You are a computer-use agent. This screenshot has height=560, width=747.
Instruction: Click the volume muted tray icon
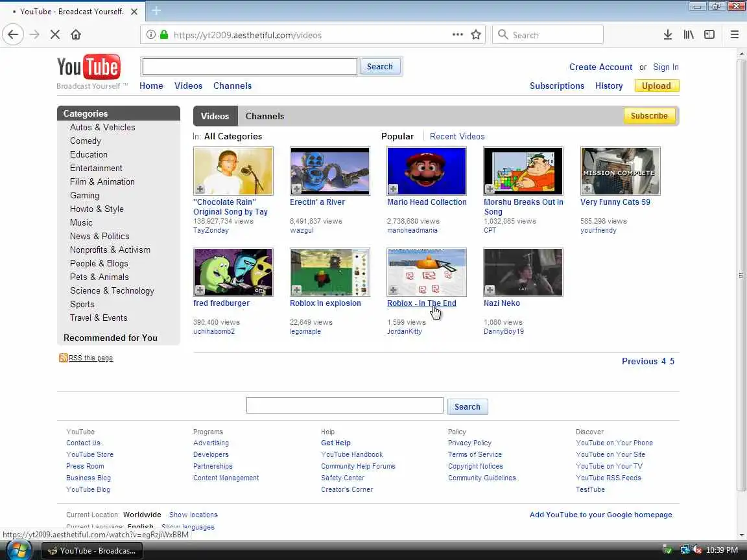pos(697,550)
